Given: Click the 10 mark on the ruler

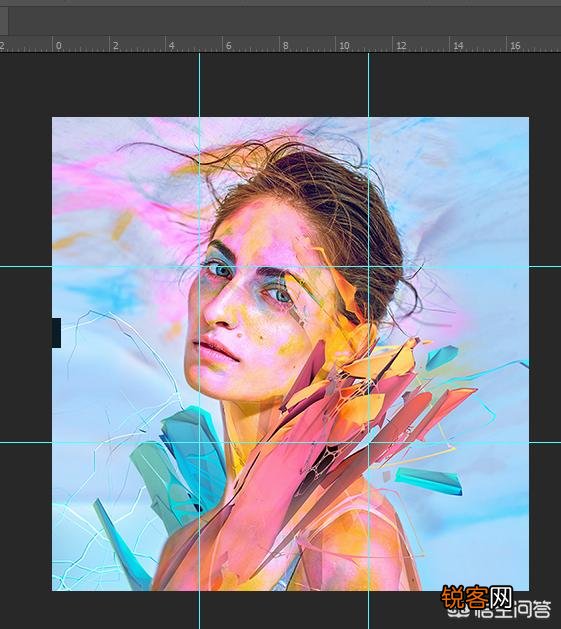Looking at the screenshot, I should pos(344,46).
